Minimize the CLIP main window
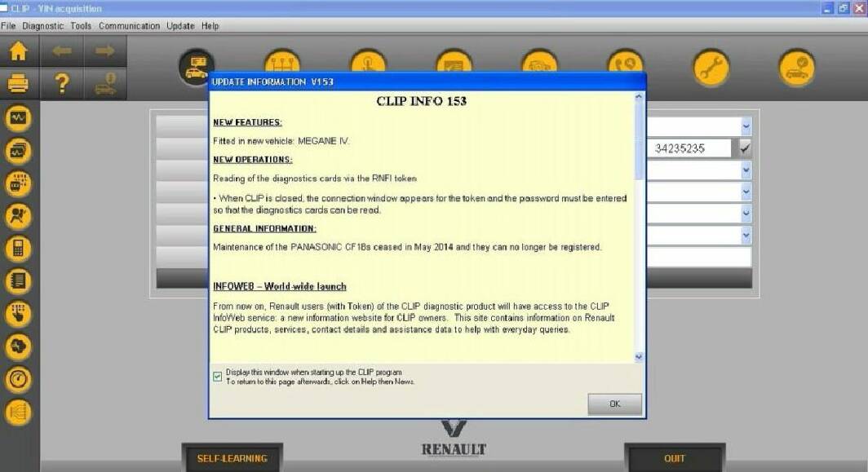The width and height of the screenshot is (868, 472). point(827,8)
